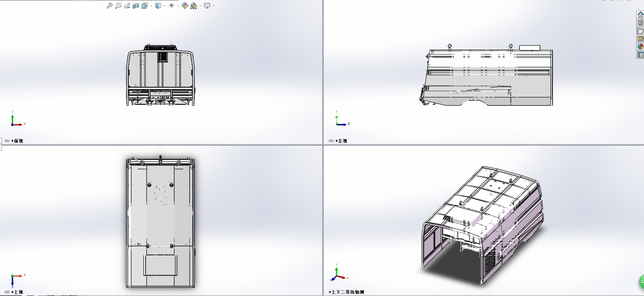Open the File Explorer folder tab
This screenshot has height=296, width=644.
coord(640,31)
